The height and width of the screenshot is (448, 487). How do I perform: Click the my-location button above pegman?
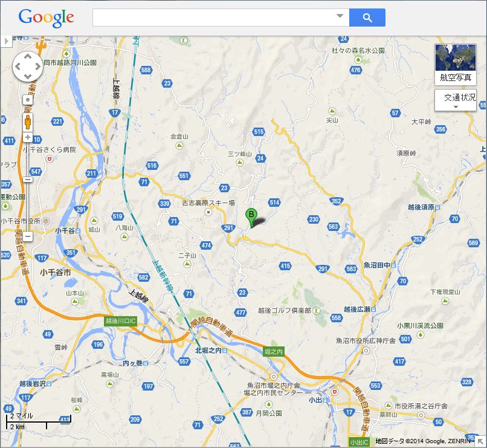28,100
